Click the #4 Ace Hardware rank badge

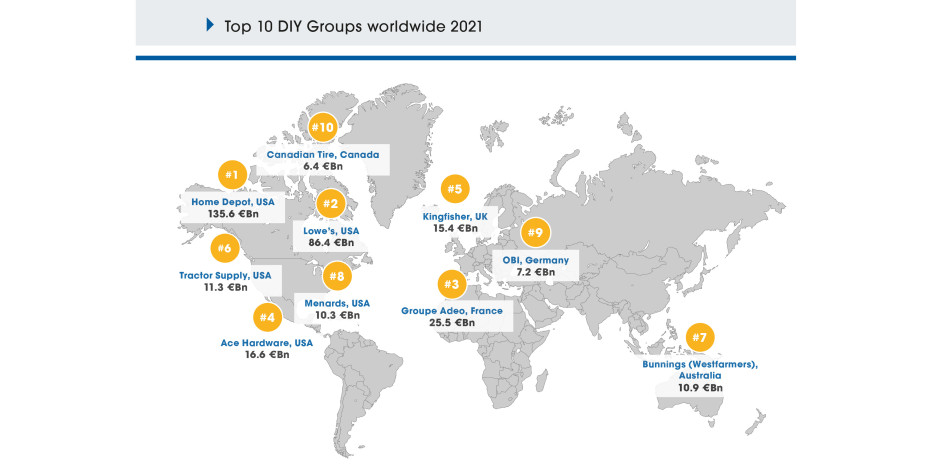click(266, 318)
